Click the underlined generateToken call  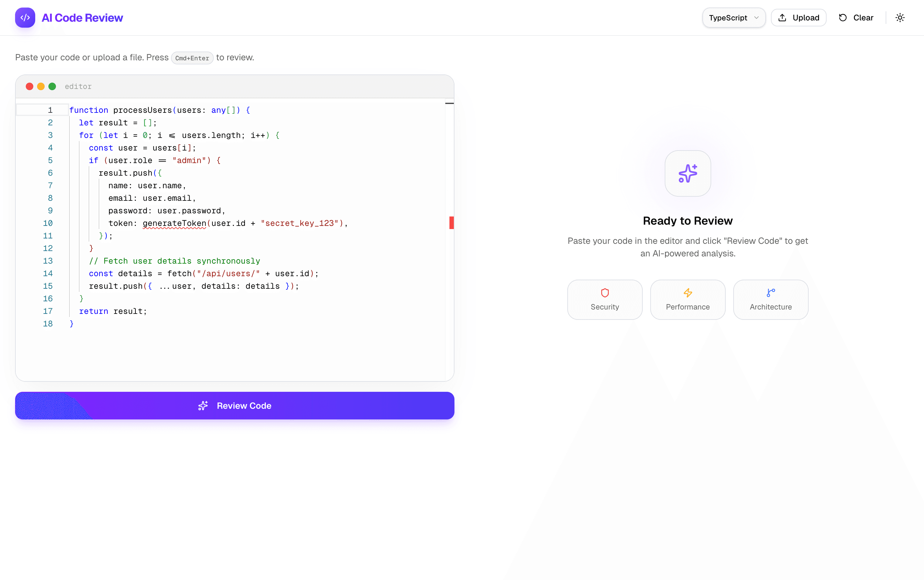[x=175, y=223]
